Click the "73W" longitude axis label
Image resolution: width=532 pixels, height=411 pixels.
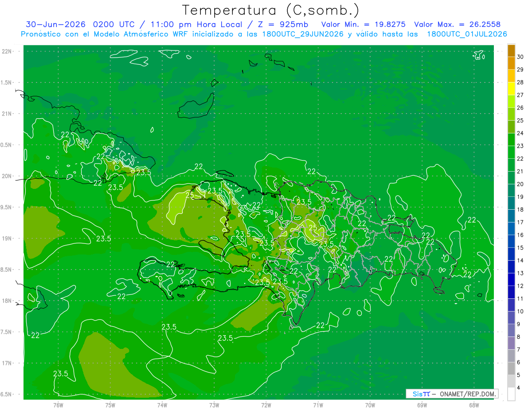214,405
